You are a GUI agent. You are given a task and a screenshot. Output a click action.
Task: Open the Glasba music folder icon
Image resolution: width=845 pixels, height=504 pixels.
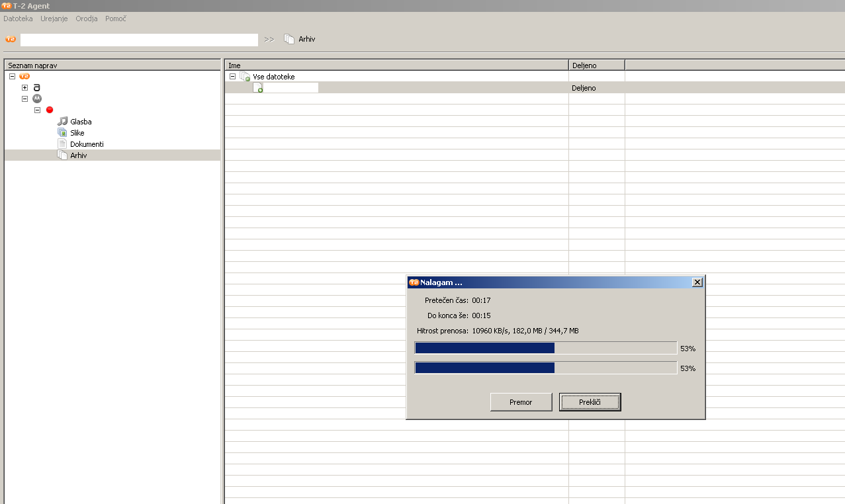tap(63, 122)
